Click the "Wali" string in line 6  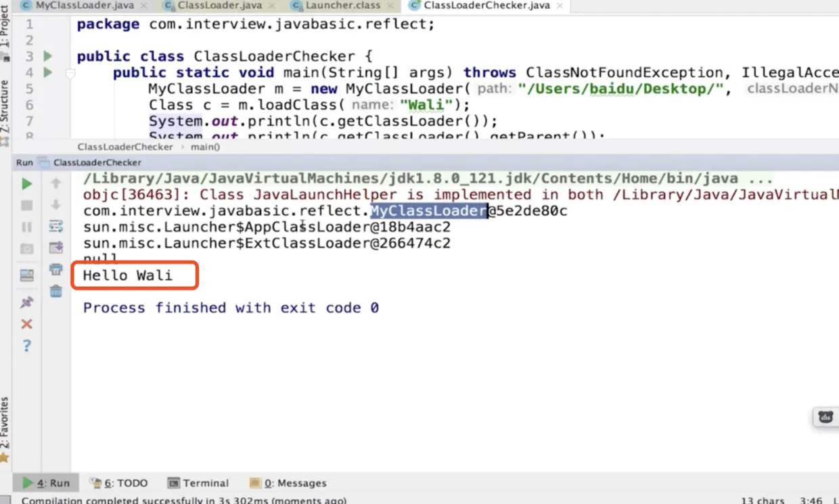coord(428,105)
